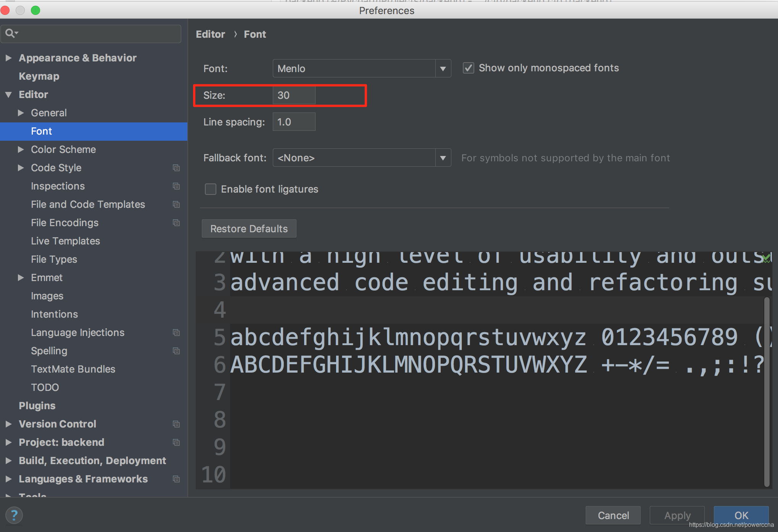The height and width of the screenshot is (532, 778).
Task: Click project-level icon beside Inspections
Action: [176, 186]
